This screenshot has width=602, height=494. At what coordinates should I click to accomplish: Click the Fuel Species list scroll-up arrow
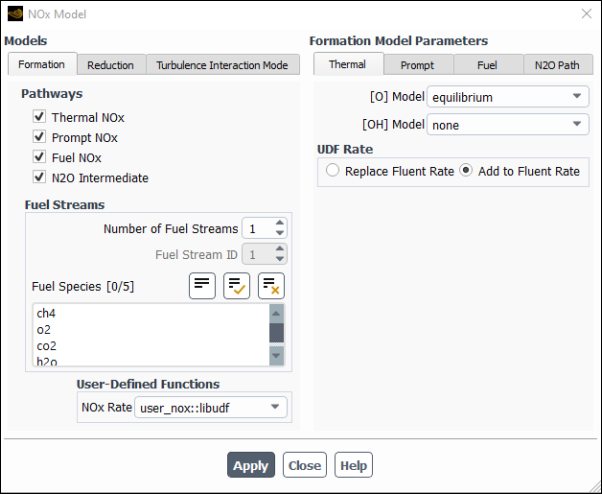[x=276, y=313]
